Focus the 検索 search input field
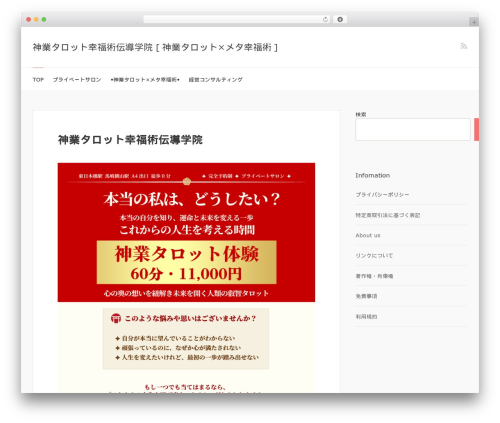500x423 pixels. (413, 129)
